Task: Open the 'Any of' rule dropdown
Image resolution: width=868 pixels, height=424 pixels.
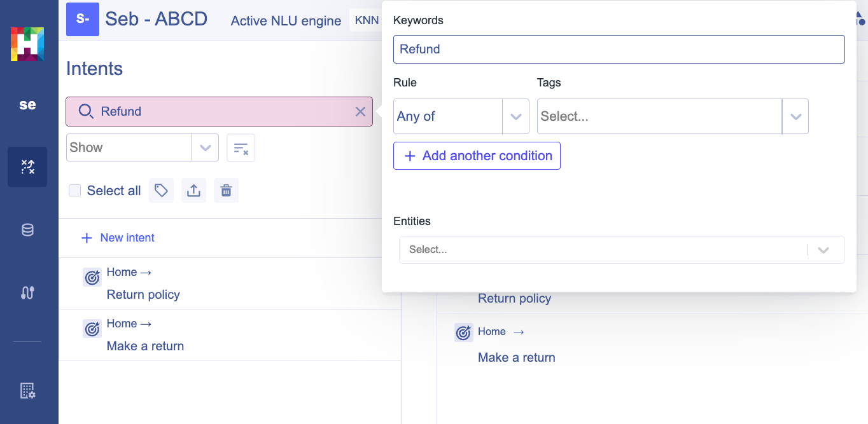Action: pyautogui.click(x=461, y=116)
